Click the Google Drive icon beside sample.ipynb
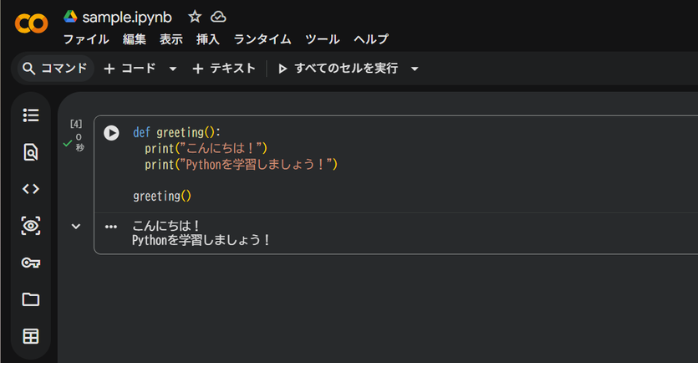This screenshot has width=698, height=365. click(70, 17)
